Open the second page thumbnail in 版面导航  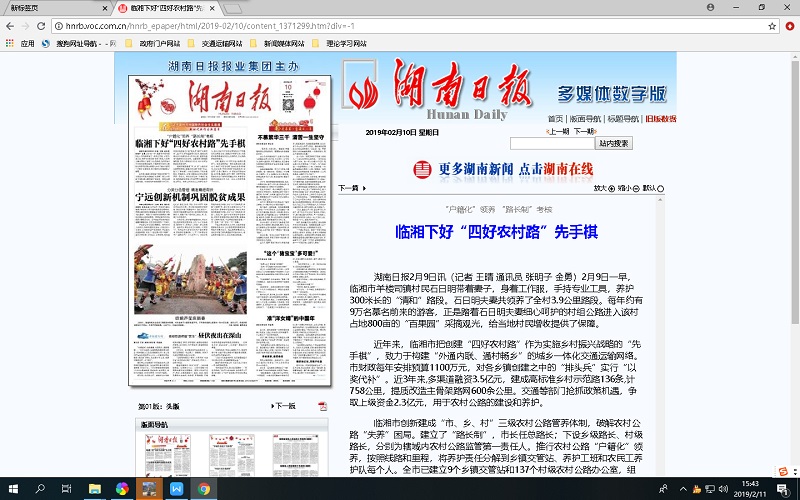(231, 455)
